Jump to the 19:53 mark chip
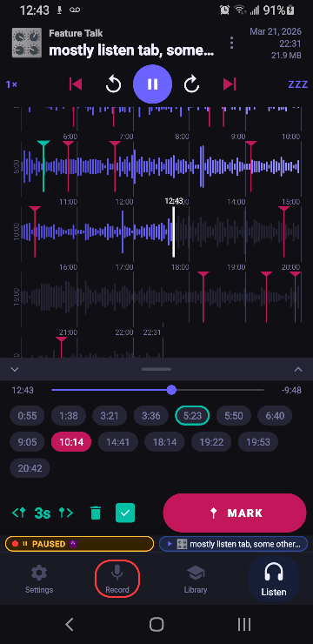The image size is (313, 644). (x=258, y=442)
